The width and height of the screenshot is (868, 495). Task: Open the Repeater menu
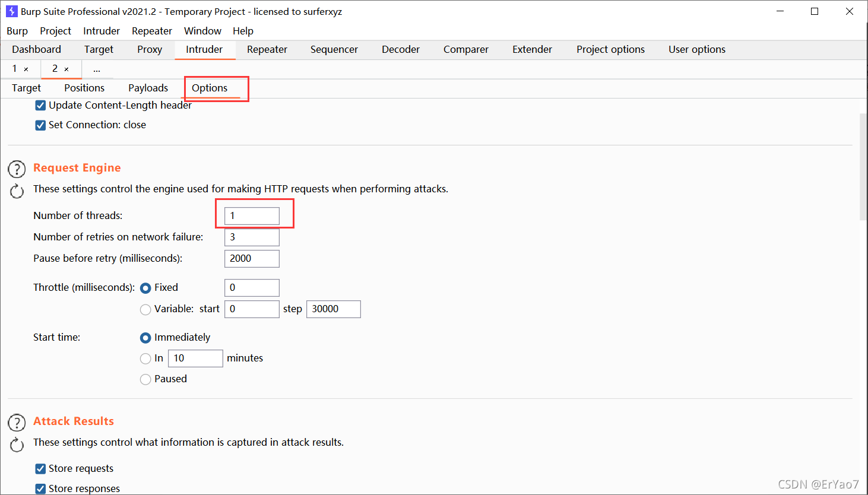click(x=152, y=31)
